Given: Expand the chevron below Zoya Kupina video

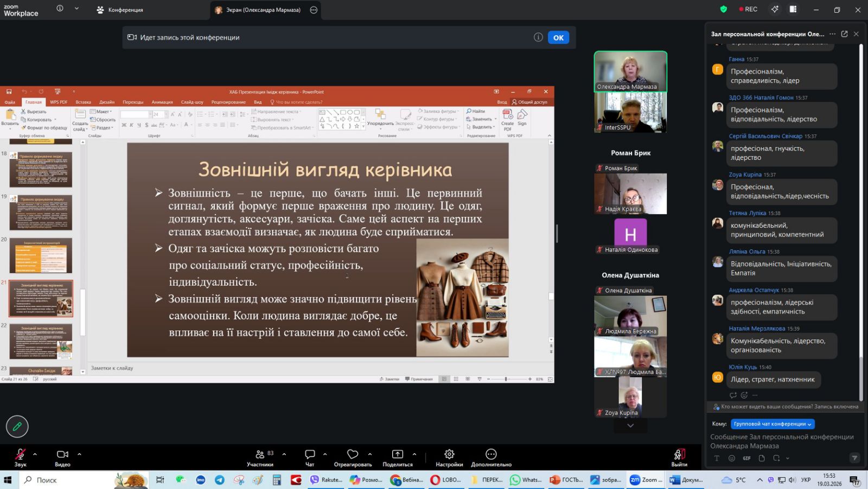Looking at the screenshot, I should pos(630,426).
